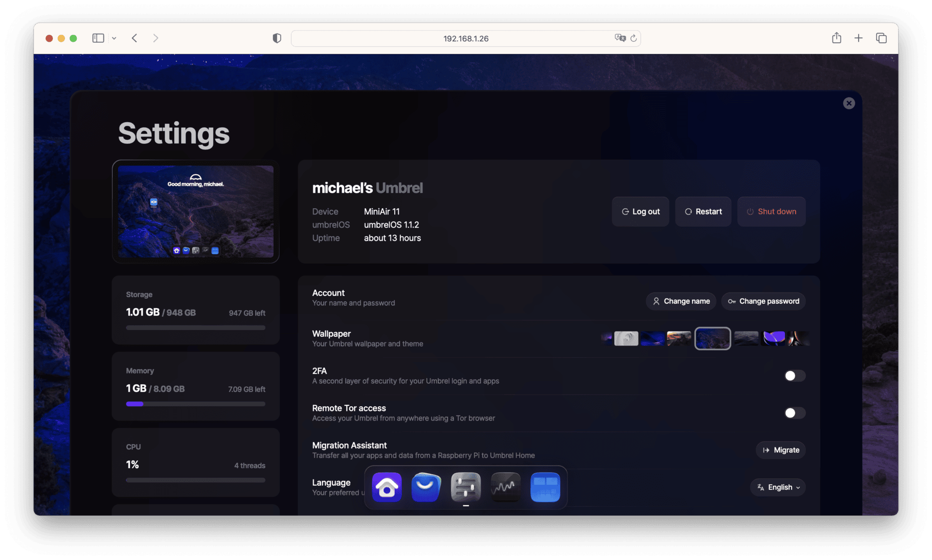Click Change name for the account
932x560 pixels.
681,301
